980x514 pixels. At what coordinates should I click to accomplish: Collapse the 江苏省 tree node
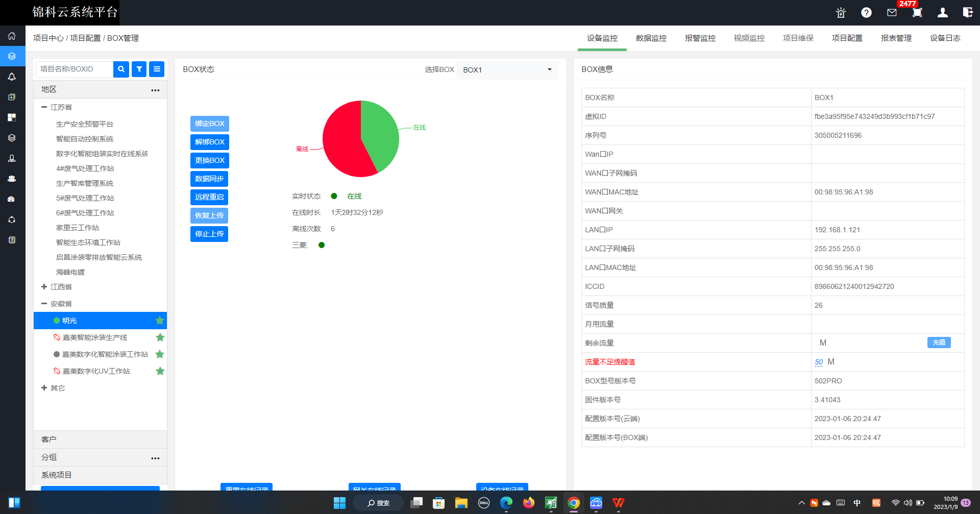tap(44, 107)
